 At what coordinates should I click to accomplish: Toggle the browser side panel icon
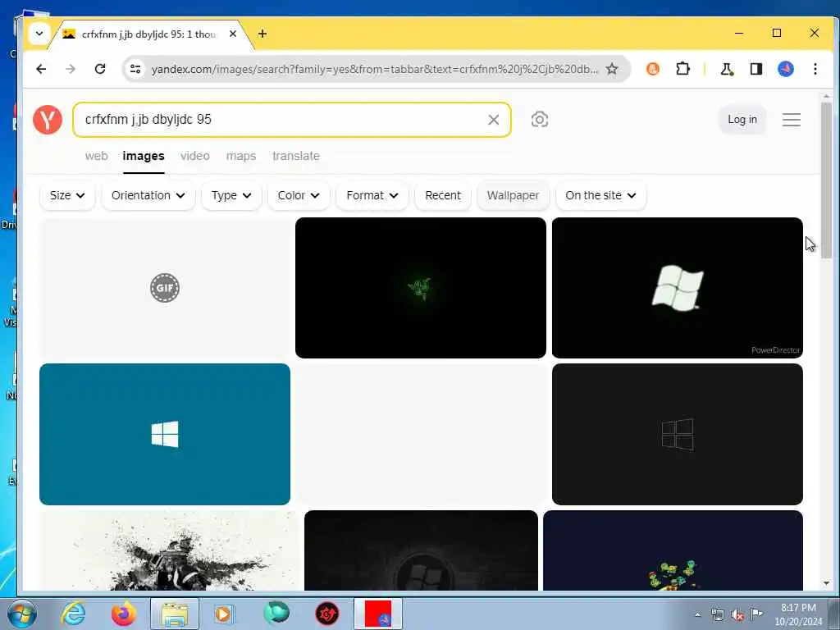point(756,69)
